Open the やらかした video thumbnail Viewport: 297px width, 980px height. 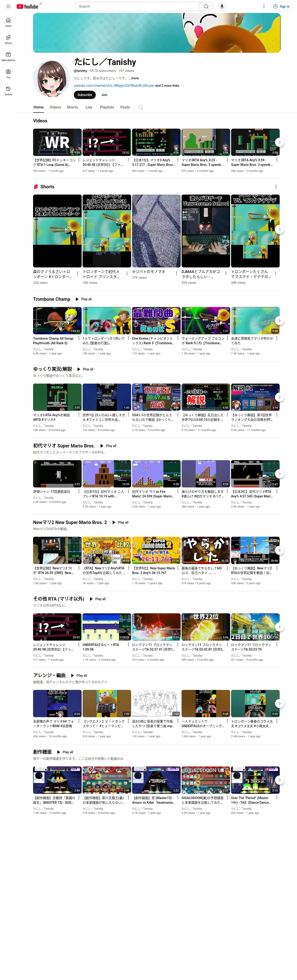pos(206,550)
